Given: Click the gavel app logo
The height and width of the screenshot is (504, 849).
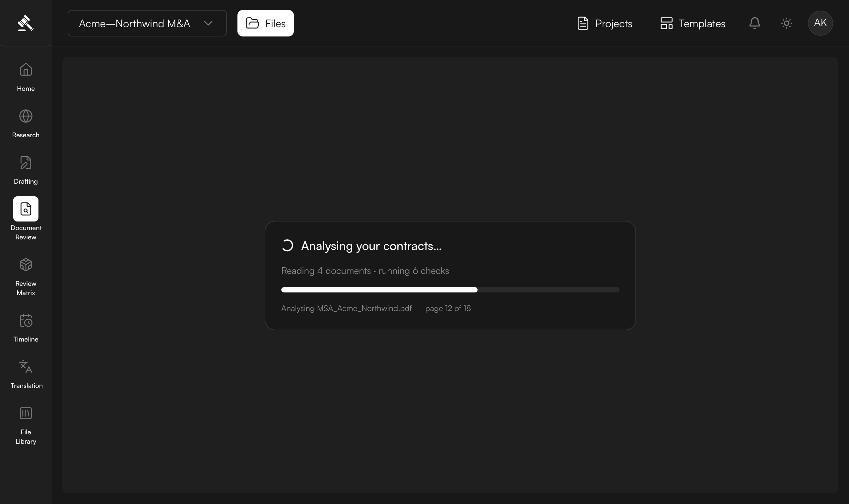Looking at the screenshot, I should (26, 23).
